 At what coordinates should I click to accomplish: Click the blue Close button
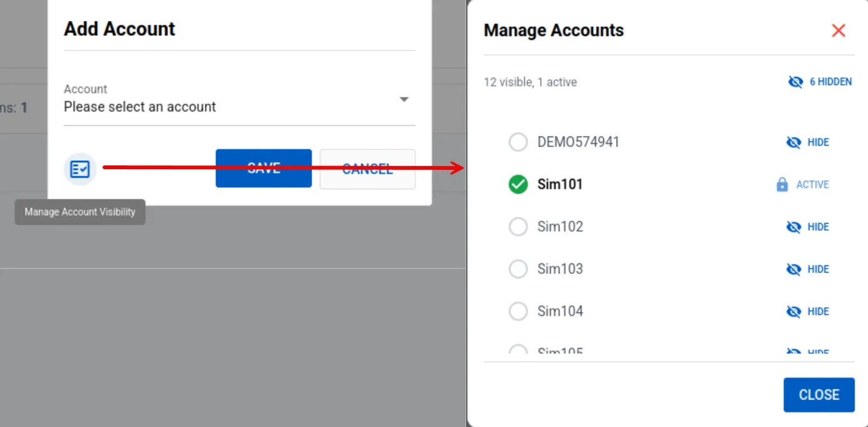[x=819, y=395]
